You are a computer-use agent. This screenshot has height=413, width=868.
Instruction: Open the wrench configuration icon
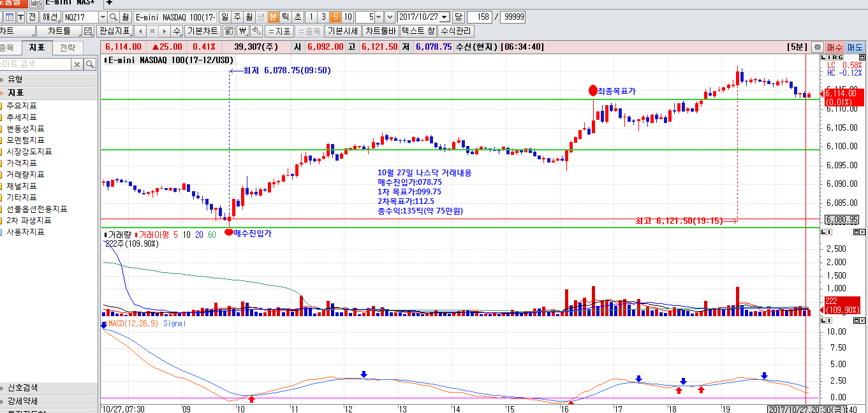pyautogui.click(x=256, y=31)
